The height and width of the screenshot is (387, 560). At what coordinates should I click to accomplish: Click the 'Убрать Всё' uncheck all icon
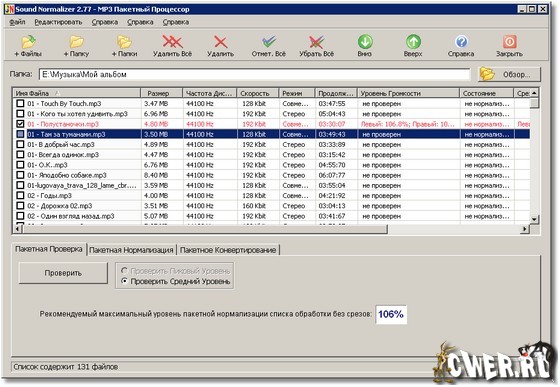click(316, 42)
